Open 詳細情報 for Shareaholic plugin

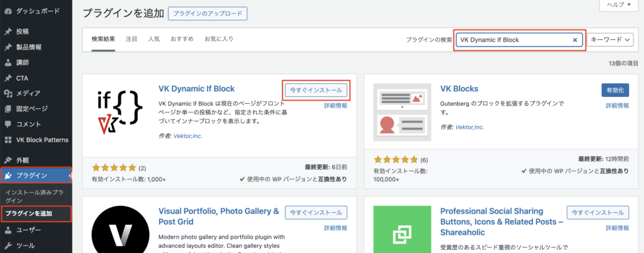[x=618, y=228]
